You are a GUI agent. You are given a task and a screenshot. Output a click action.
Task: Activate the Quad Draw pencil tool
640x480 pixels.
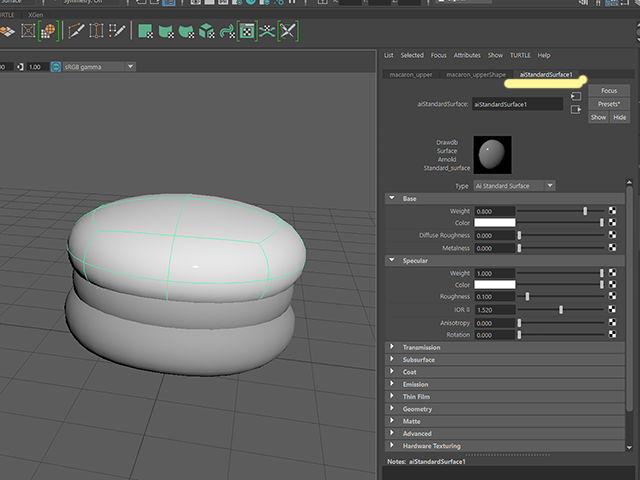click(117, 31)
